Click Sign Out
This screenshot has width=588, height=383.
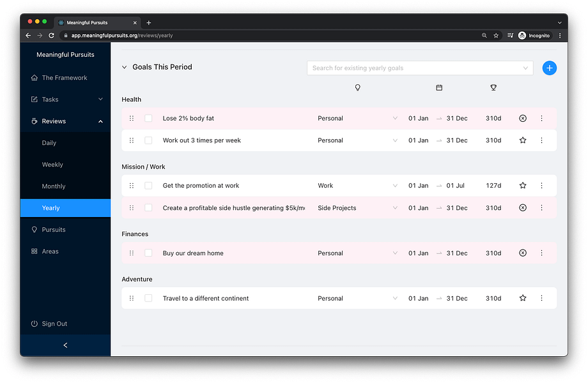coord(65,324)
